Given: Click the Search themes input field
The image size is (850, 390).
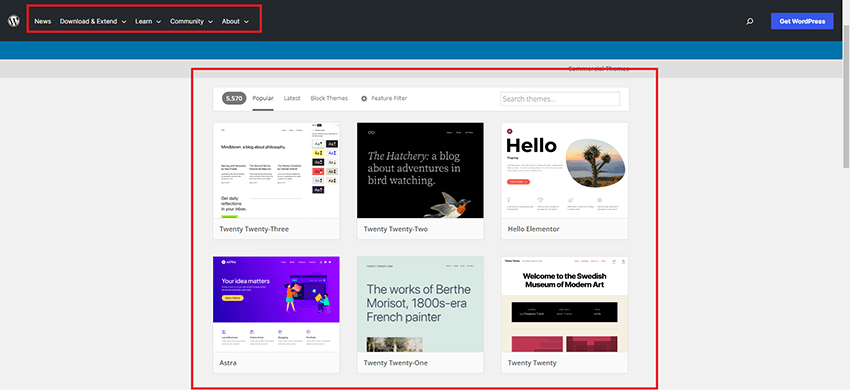Looking at the screenshot, I should (x=559, y=99).
